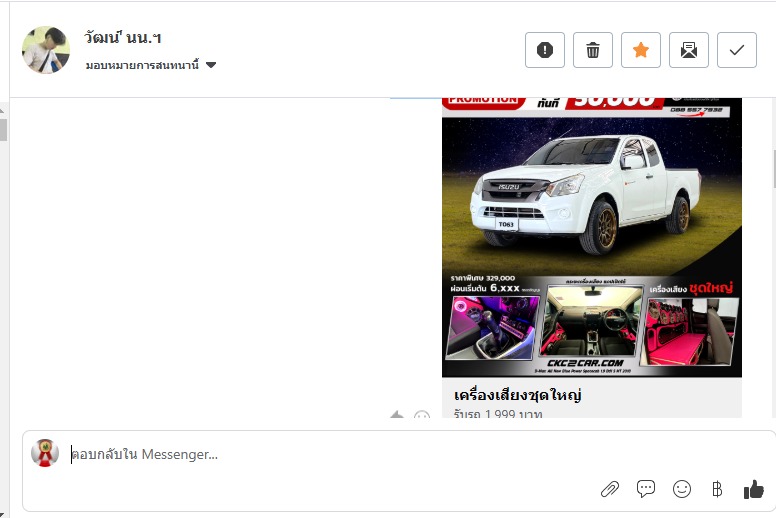Open the white Isuzu pickup ad image
Image resolution: width=776 pixels, height=518 pixels.
tap(592, 237)
